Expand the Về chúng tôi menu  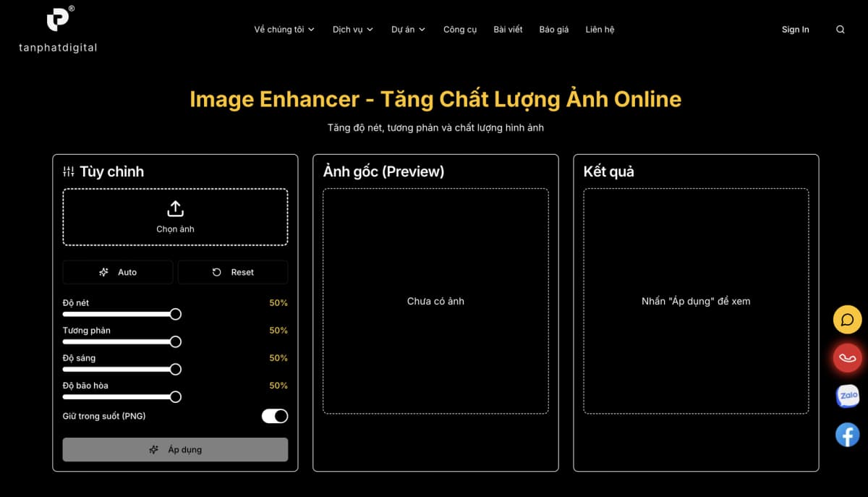(x=284, y=30)
